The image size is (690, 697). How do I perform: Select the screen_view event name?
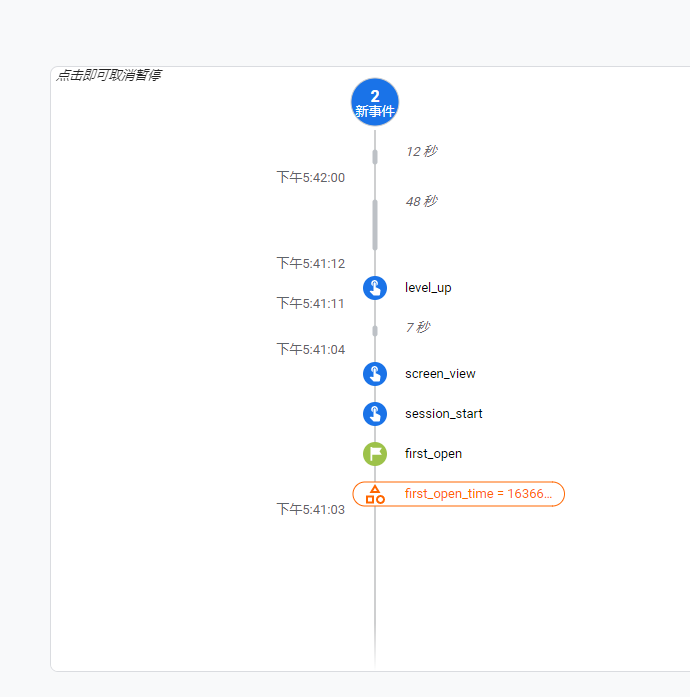440,374
